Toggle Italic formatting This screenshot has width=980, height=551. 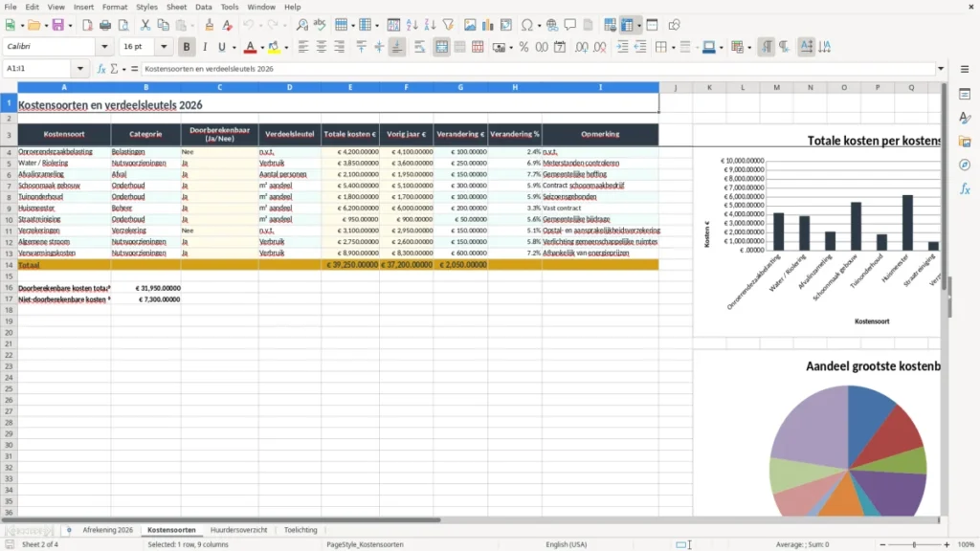point(205,47)
